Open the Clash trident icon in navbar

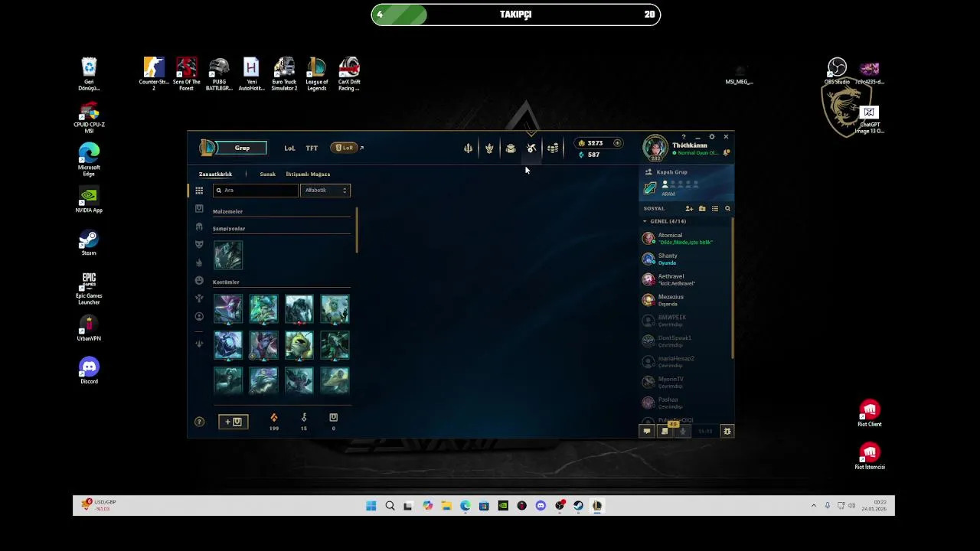(468, 148)
